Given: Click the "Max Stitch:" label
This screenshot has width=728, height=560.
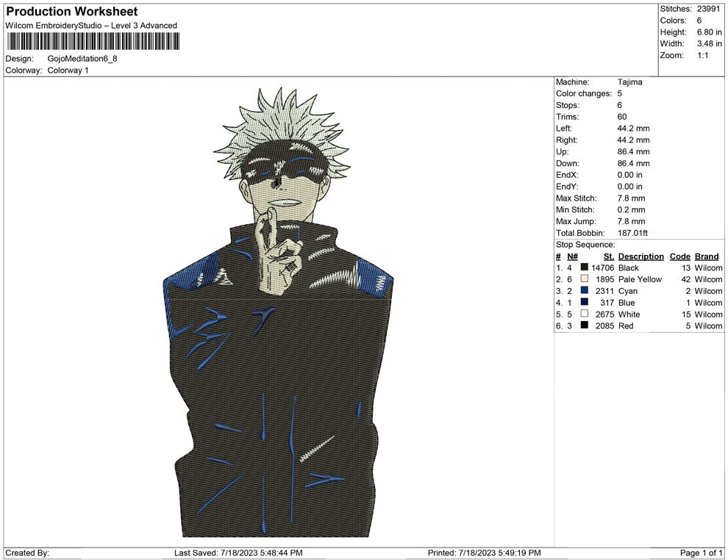Looking at the screenshot, I should click(577, 198).
